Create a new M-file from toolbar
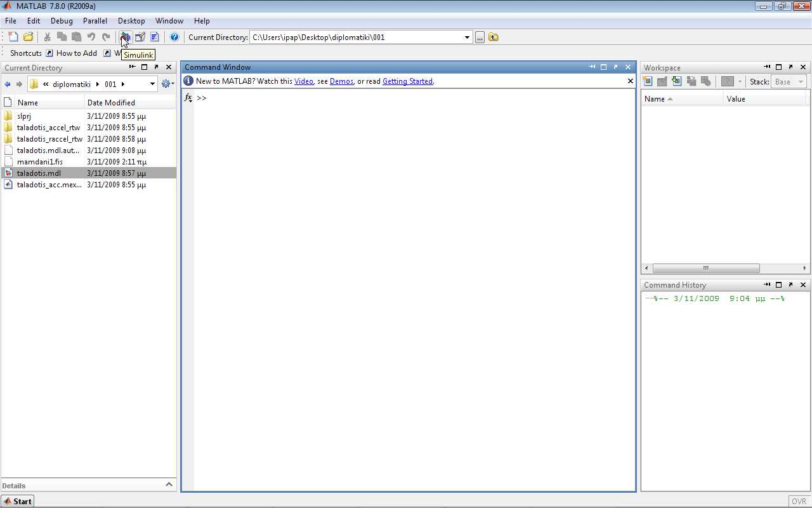Viewport: 812px width, 508px height. [13, 37]
